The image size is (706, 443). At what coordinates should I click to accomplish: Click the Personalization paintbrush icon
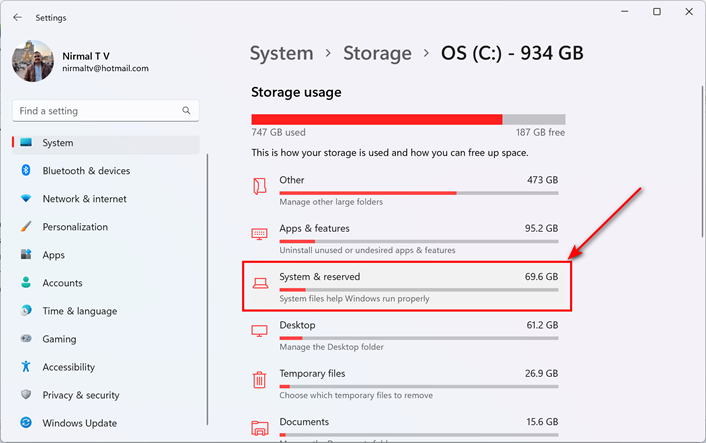(x=26, y=226)
